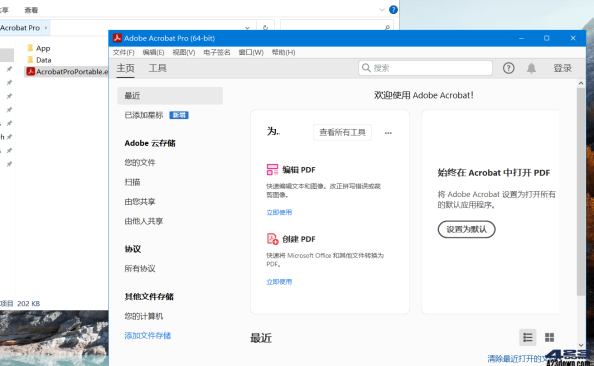Click the 查看所有工具 button

tap(342, 132)
